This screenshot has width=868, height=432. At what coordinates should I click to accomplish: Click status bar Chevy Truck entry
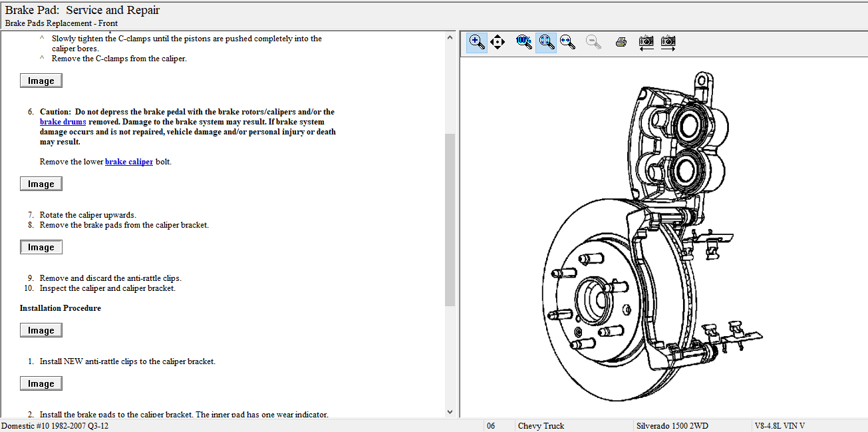click(x=541, y=426)
